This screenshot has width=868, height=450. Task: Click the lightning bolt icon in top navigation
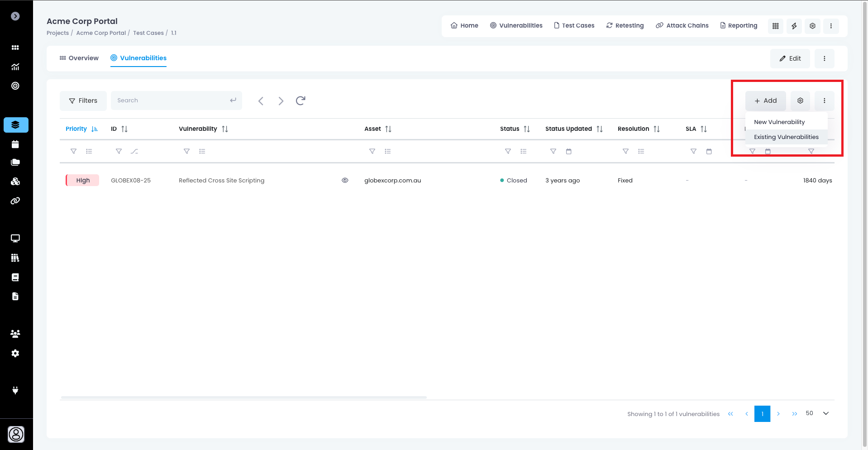(x=794, y=26)
